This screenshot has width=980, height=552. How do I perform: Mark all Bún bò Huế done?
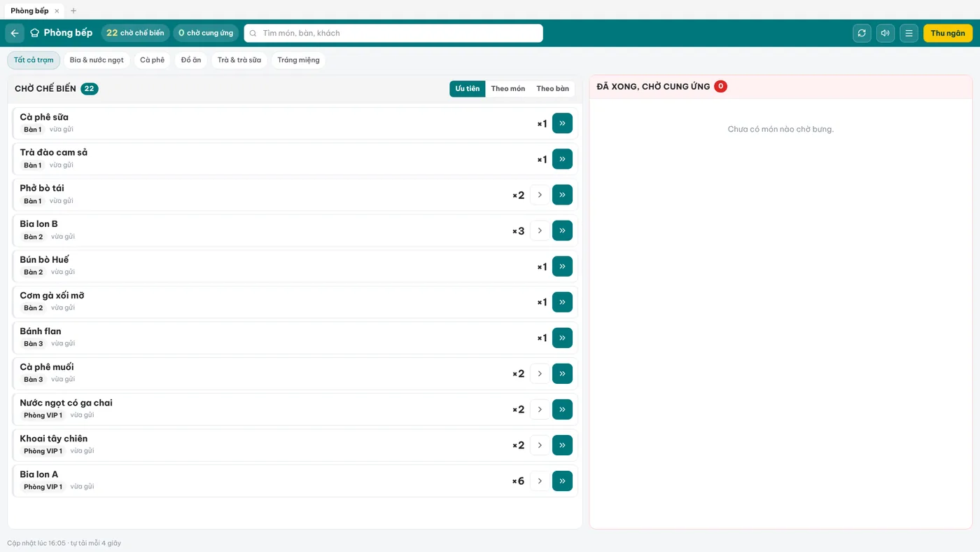[562, 266]
